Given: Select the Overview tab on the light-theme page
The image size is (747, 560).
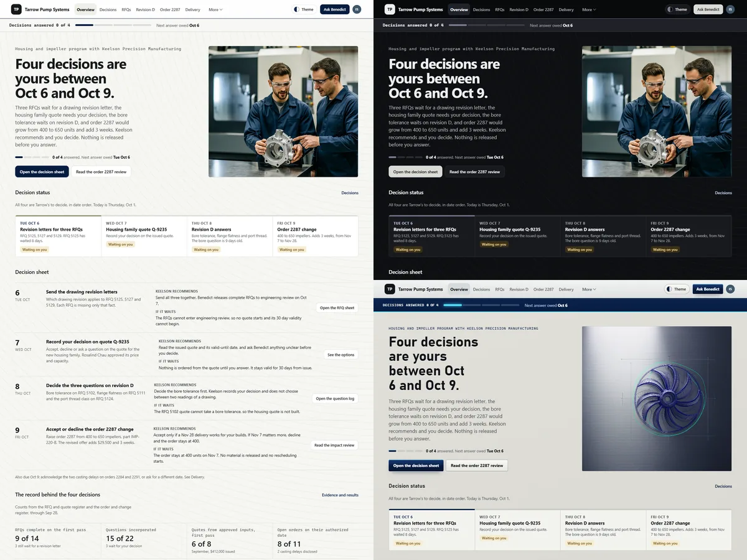Looking at the screenshot, I should [85, 10].
